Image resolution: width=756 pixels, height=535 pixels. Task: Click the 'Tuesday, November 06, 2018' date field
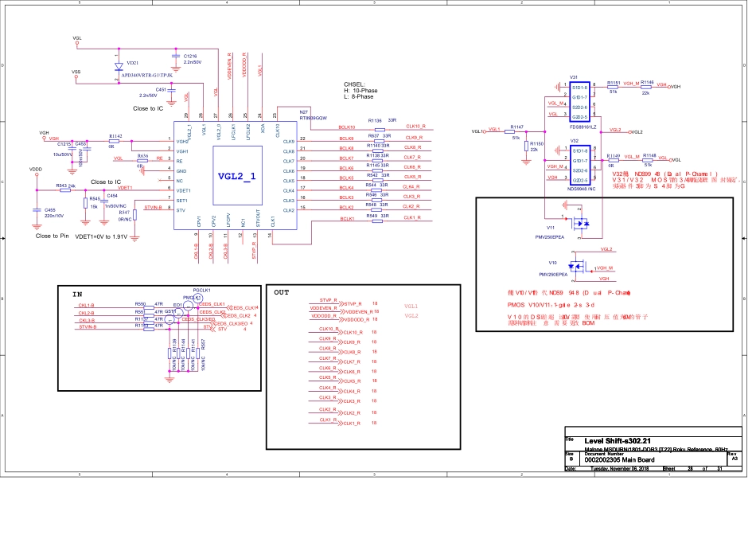coord(620,468)
